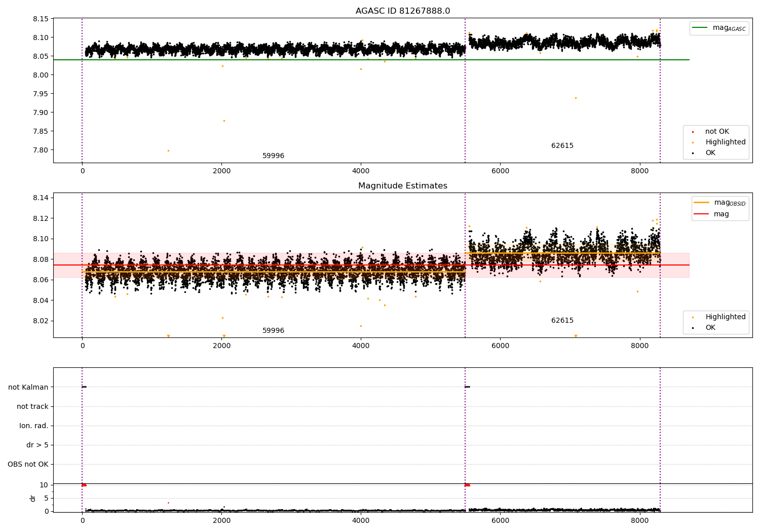Click the 'Ion. rad.' row label
760x532 pixels.
click(34, 426)
